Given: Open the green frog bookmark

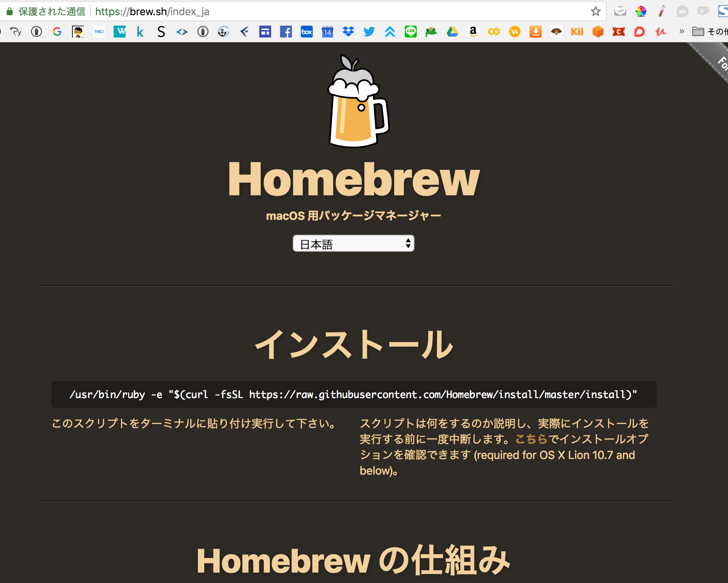Looking at the screenshot, I should pyautogui.click(x=431, y=32).
